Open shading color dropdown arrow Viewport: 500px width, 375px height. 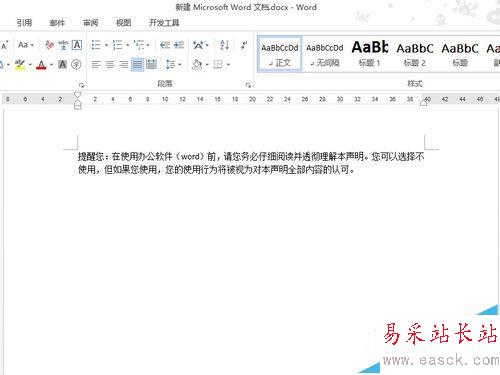coord(207,64)
